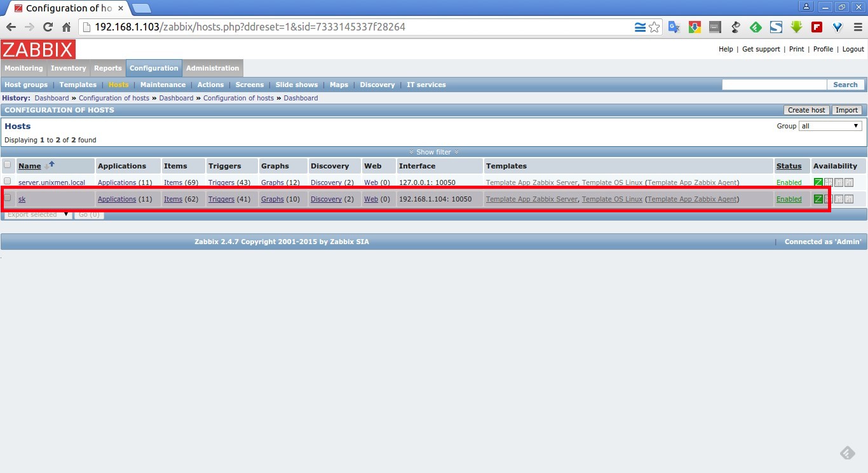The image size is (868, 473).
Task: Go to the IT services submenu
Action: click(426, 85)
